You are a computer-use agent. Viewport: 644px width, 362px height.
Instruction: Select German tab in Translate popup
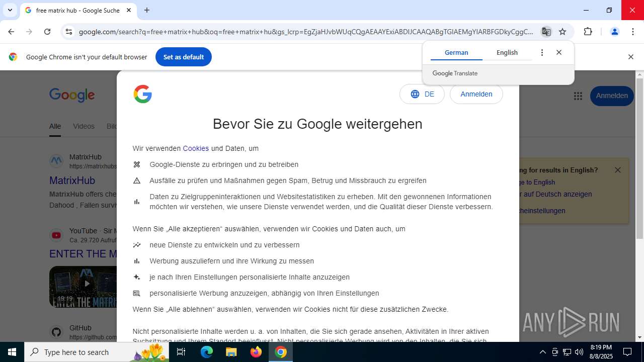pos(456,52)
